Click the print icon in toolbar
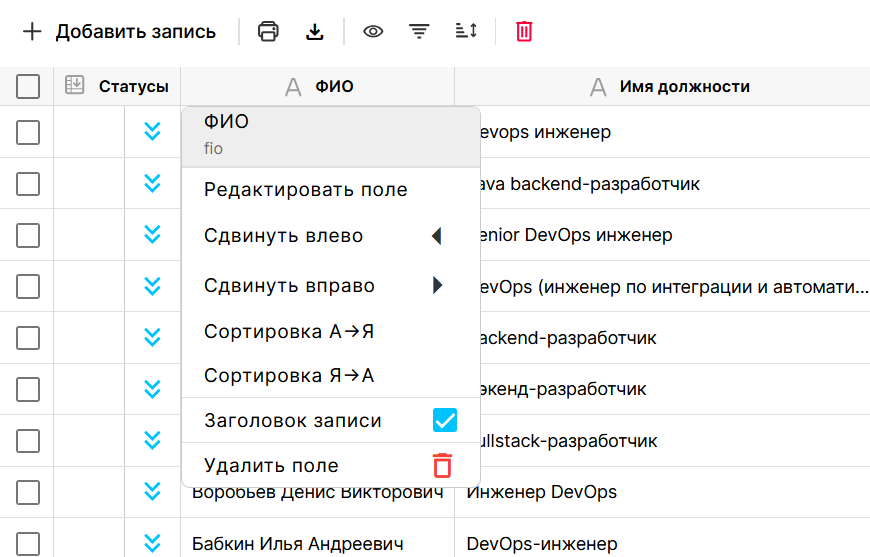The height and width of the screenshot is (557, 870). coord(268,31)
